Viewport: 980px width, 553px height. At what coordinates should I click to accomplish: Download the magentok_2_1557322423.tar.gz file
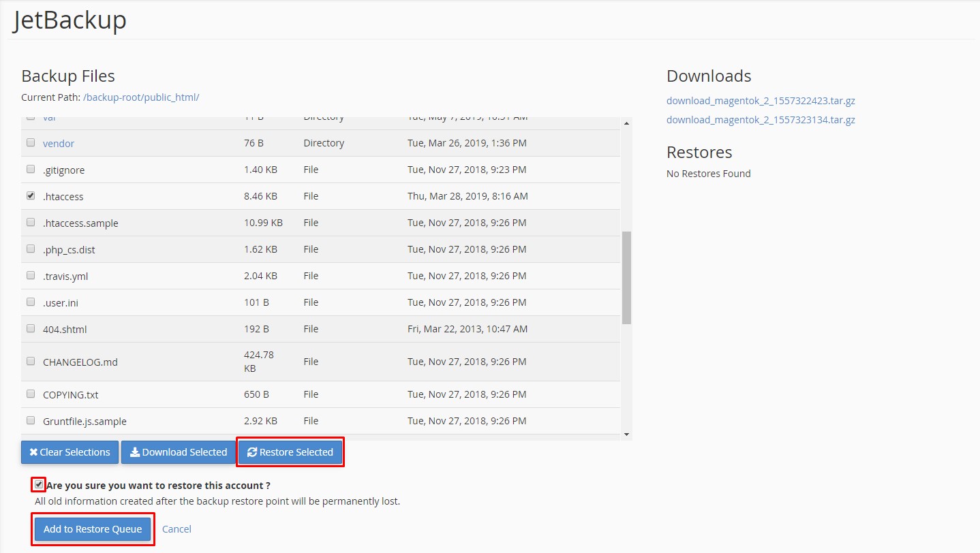click(x=761, y=101)
